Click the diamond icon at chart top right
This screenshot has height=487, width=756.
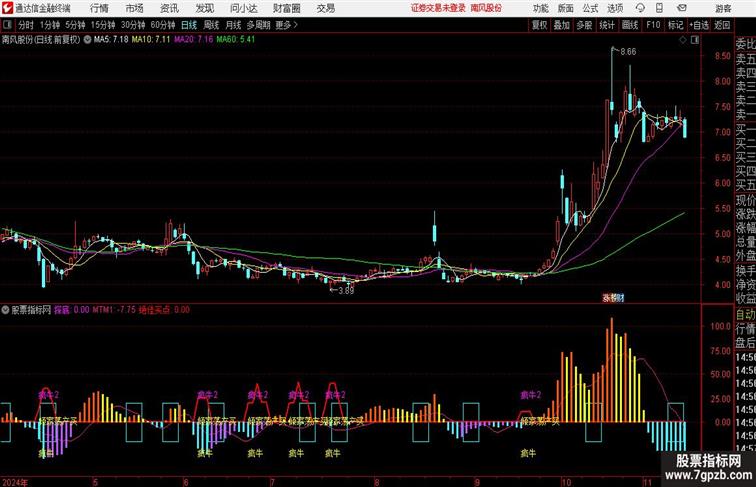(x=683, y=40)
